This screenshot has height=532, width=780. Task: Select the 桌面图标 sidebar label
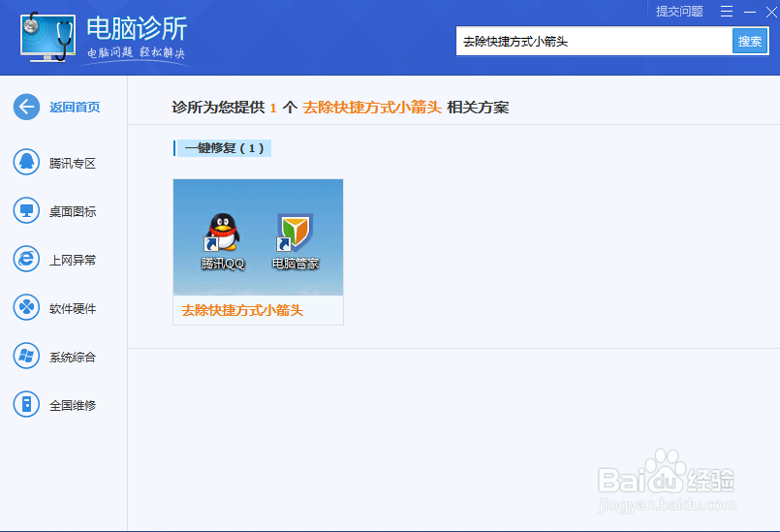pos(73,211)
